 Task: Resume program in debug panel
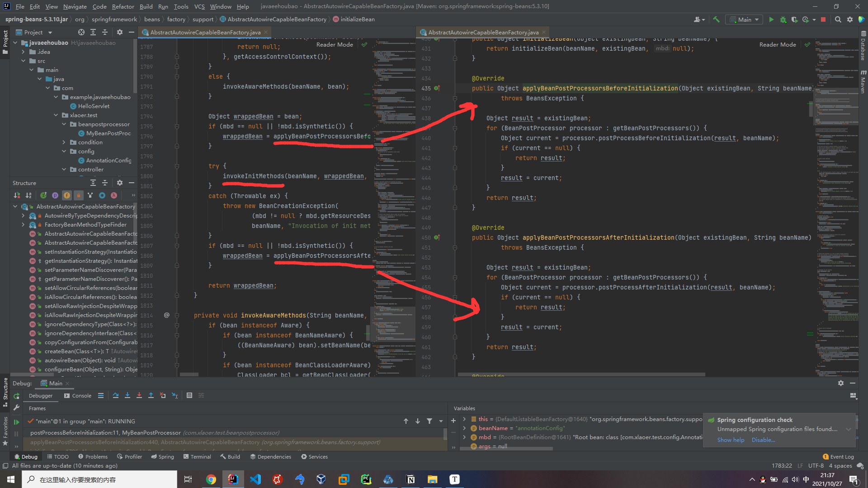click(16, 422)
